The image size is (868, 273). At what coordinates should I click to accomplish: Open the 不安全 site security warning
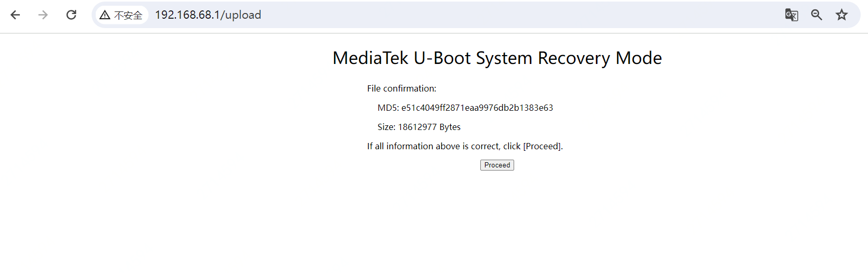click(121, 15)
